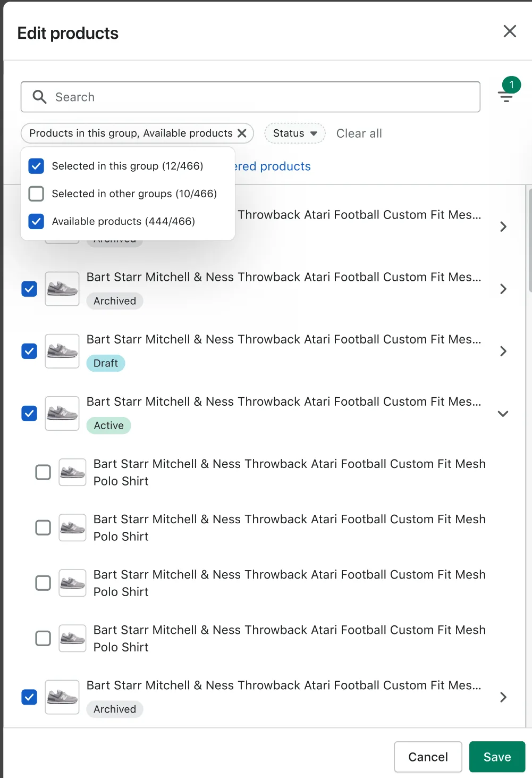Uncheck the first fully visible Archived product checkbox
532x778 pixels.
[x=29, y=289]
